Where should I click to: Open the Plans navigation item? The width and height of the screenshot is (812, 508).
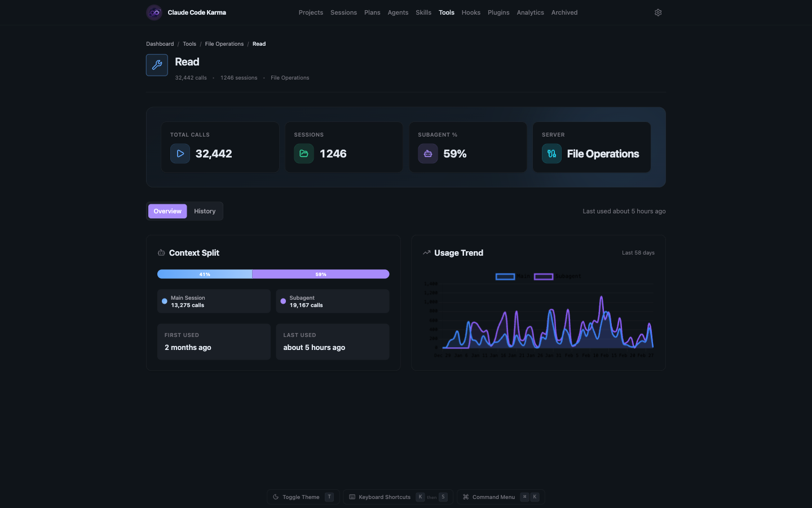(x=372, y=12)
